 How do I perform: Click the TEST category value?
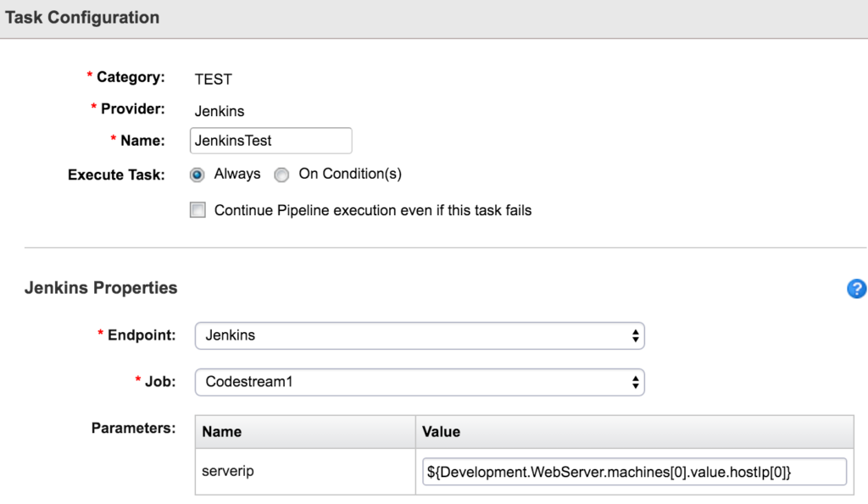pos(213,79)
